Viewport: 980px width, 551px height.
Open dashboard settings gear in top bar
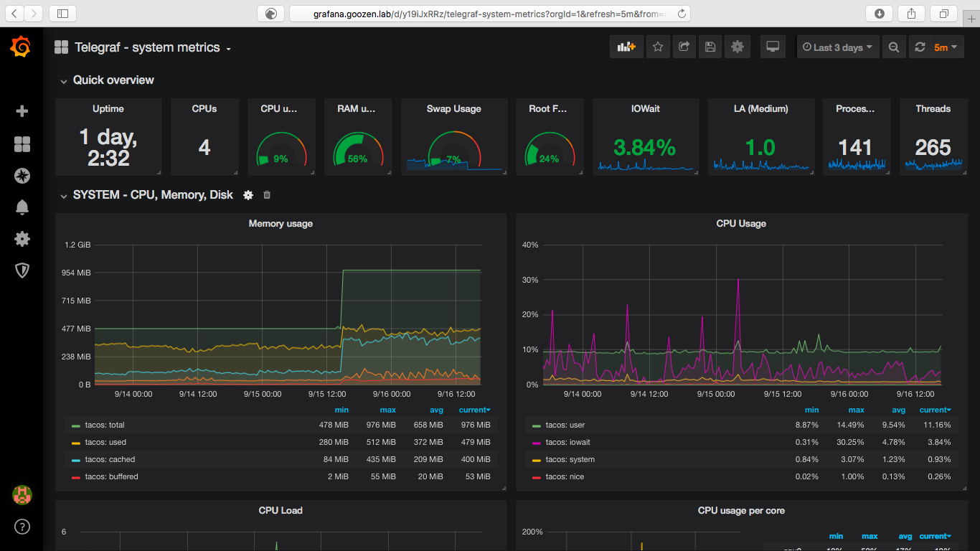738,47
